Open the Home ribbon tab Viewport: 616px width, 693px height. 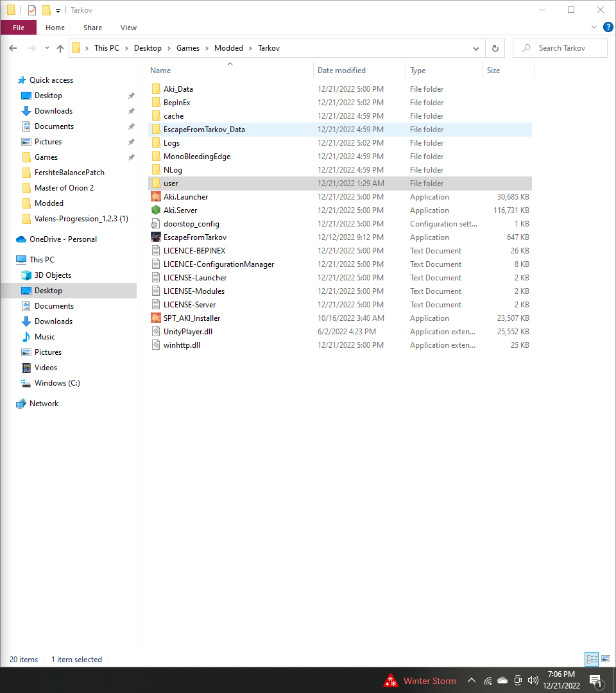(55, 28)
